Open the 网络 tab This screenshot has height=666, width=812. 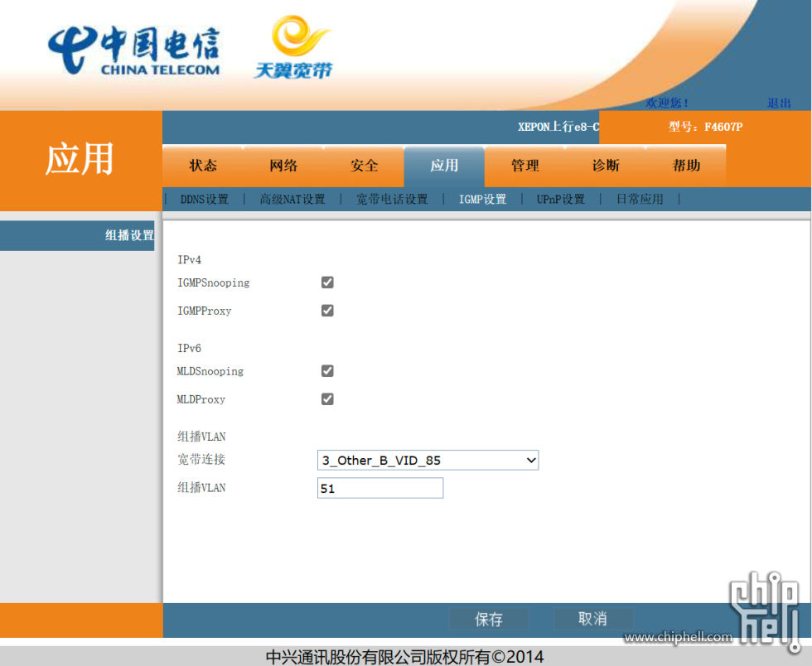[x=283, y=166]
